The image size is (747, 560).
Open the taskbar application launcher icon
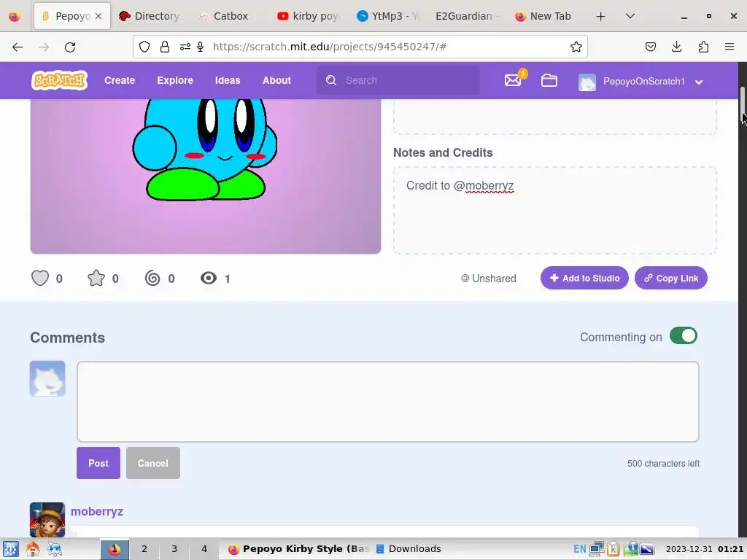point(10,549)
